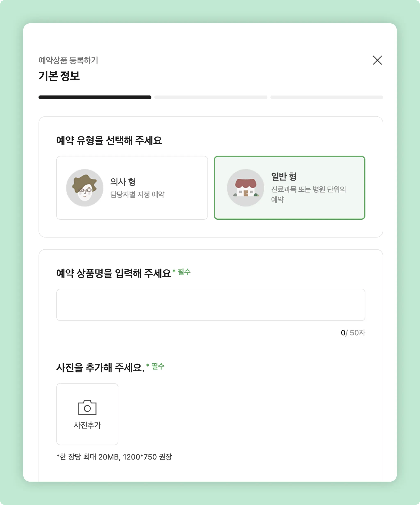Click the doctor avatar illustration

(x=84, y=188)
